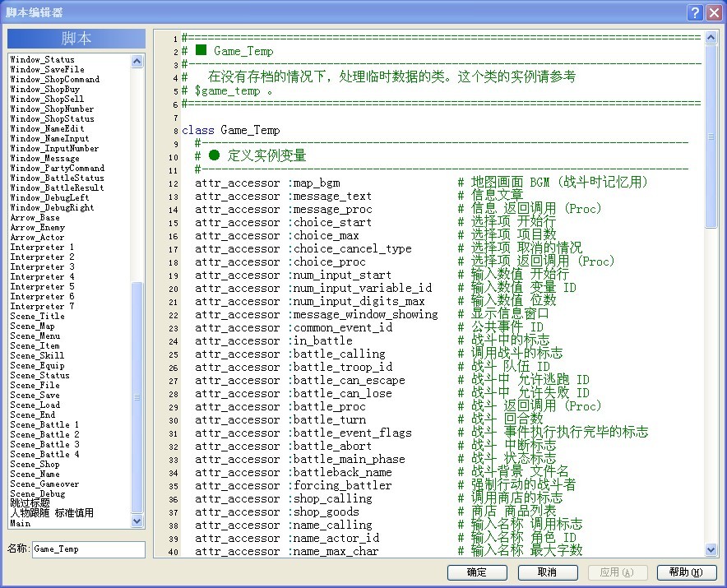Screen dimensions: 727x588
Task: Open Arrow_Base script
Action: pos(35,217)
